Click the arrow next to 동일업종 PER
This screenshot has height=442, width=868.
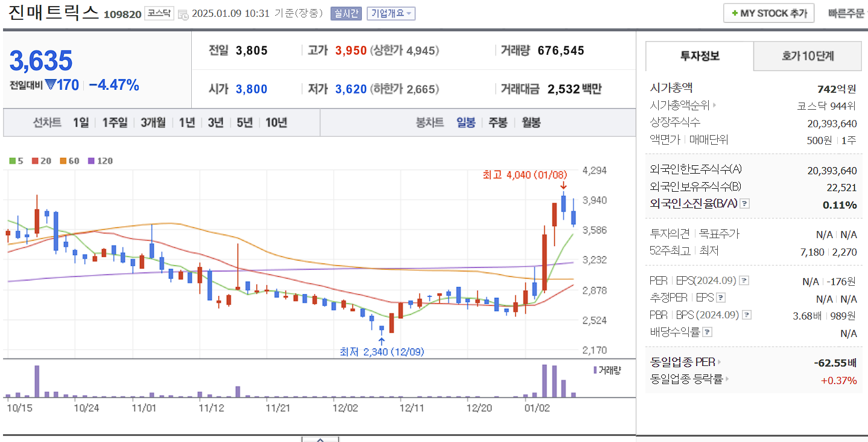719,362
